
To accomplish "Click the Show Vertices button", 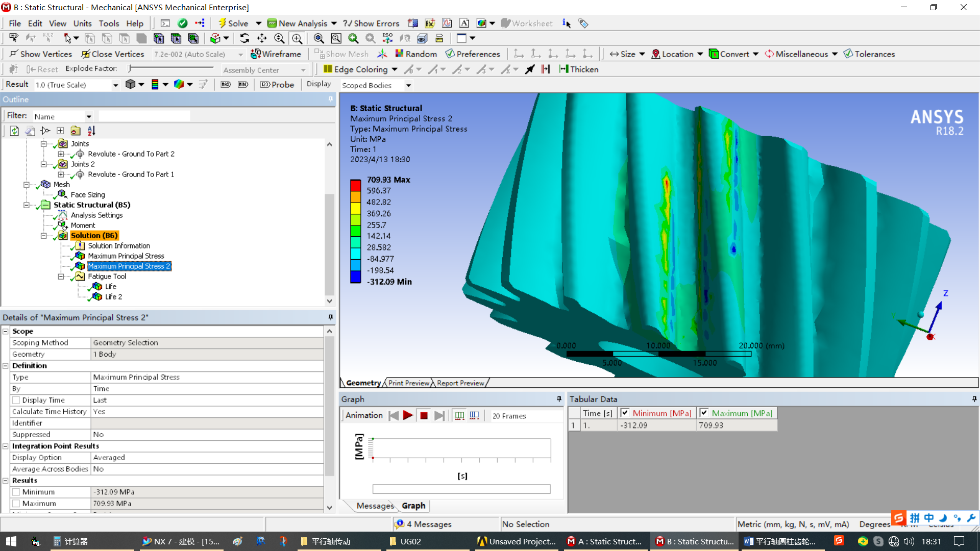I will coord(40,54).
